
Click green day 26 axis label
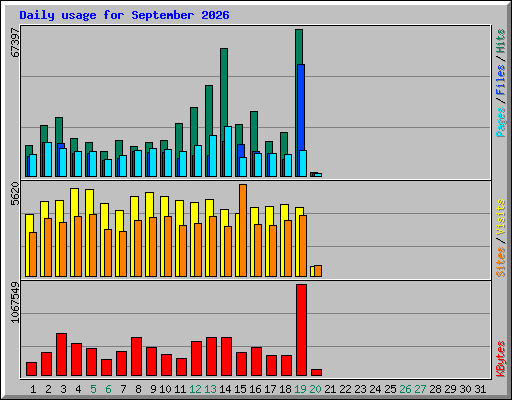405,389
